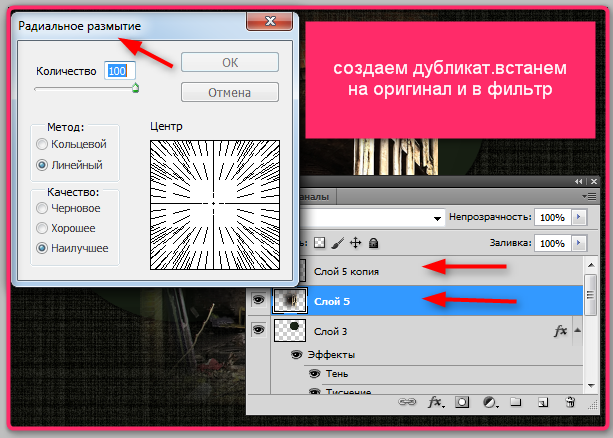Click layers list scrollbar down arrow
The width and height of the screenshot is (613, 438).
(591, 386)
